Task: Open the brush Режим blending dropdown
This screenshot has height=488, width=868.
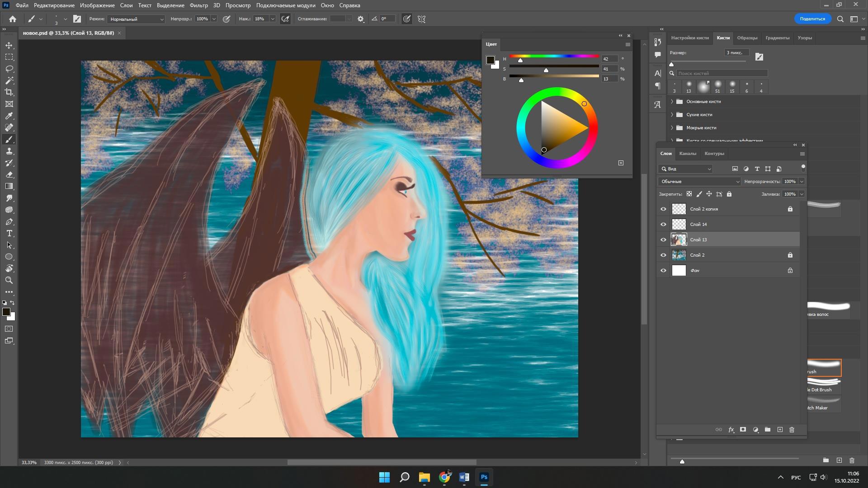Action: point(136,19)
